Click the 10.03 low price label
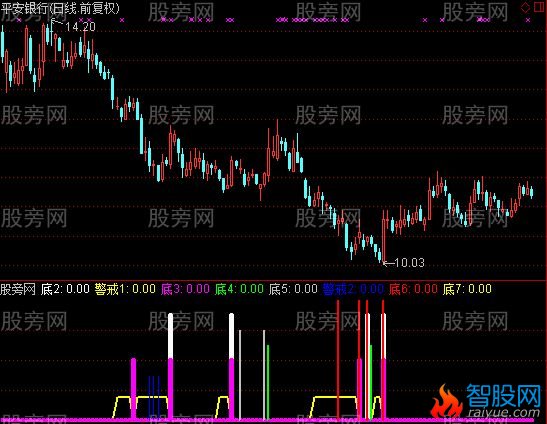 tap(410, 262)
